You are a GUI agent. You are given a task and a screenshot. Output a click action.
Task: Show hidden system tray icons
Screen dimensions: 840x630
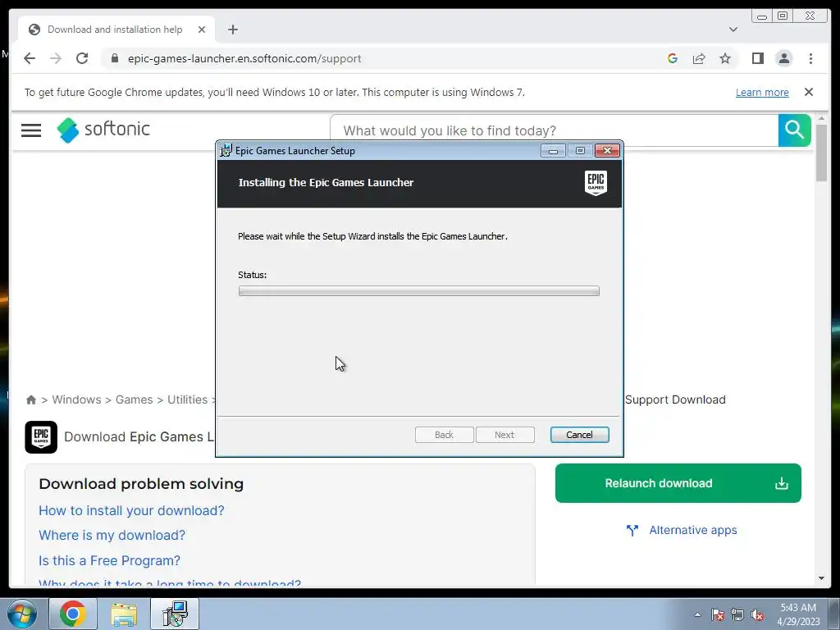pos(697,614)
